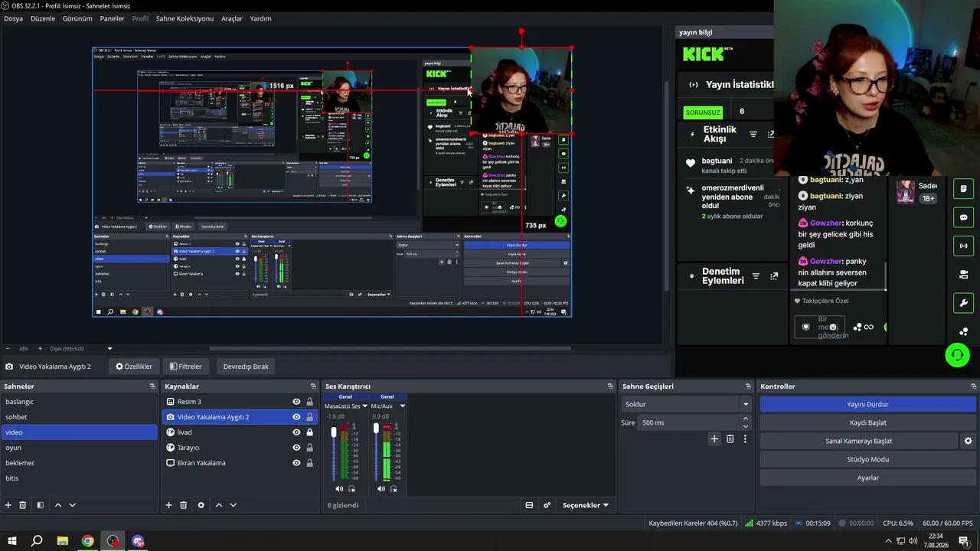The width and height of the screenshot is (980, 551).
Task: Open Filtreler for the selected source
Action: coord(186,367)
